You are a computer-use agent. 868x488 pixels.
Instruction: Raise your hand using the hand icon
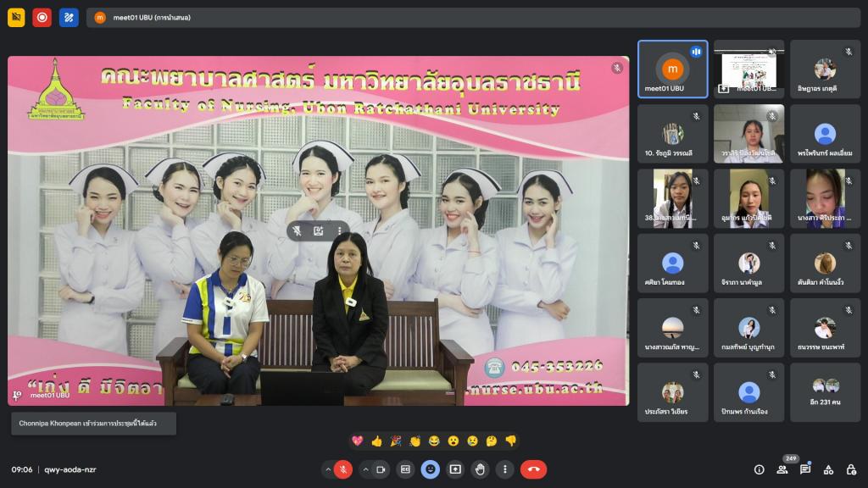[481, 469]
